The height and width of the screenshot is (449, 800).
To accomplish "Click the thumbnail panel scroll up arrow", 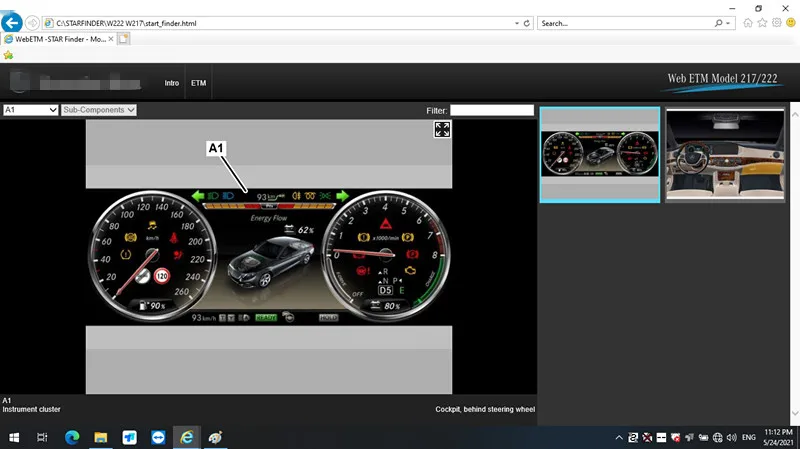I will tap(795, 115).
